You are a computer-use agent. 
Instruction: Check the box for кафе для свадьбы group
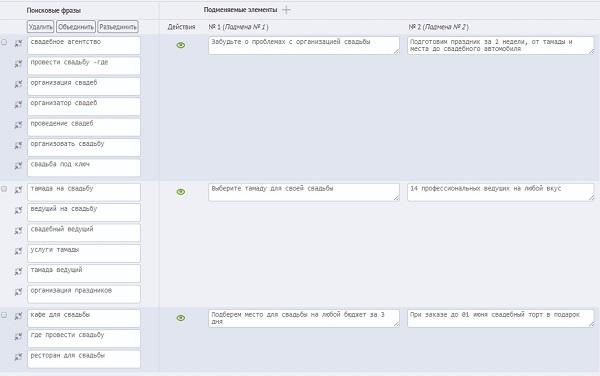coord(4,315)
